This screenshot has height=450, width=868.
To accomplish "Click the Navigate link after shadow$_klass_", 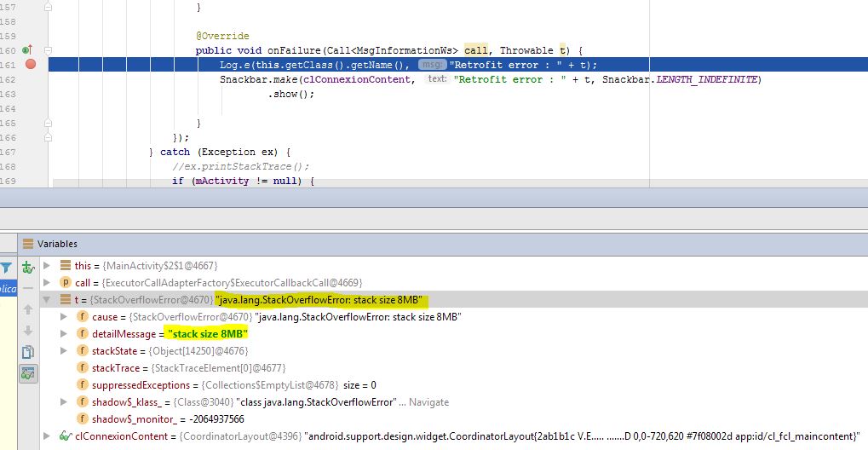I will (429, 401).
